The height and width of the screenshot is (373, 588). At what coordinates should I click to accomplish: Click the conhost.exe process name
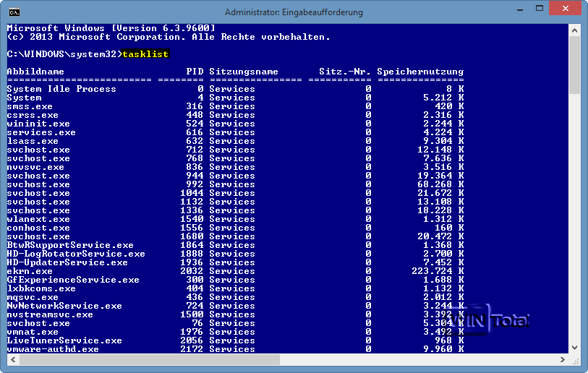38,228
